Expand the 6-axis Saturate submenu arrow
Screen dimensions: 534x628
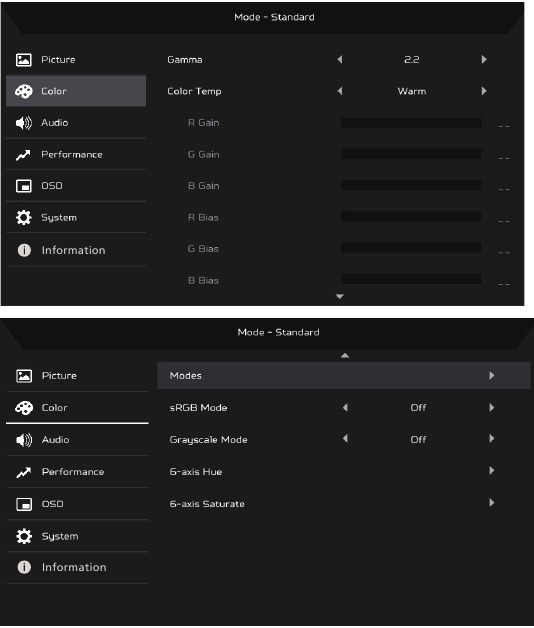point(492,503)
